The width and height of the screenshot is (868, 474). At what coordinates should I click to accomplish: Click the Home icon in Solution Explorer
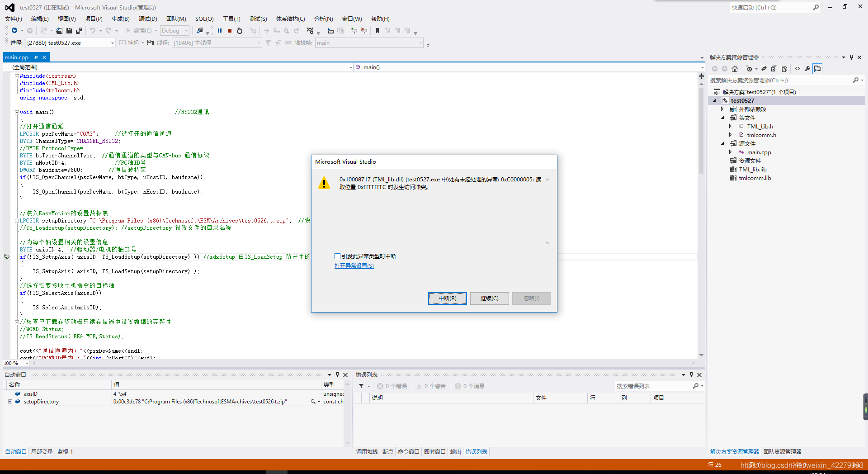click(x=735, y=69)
